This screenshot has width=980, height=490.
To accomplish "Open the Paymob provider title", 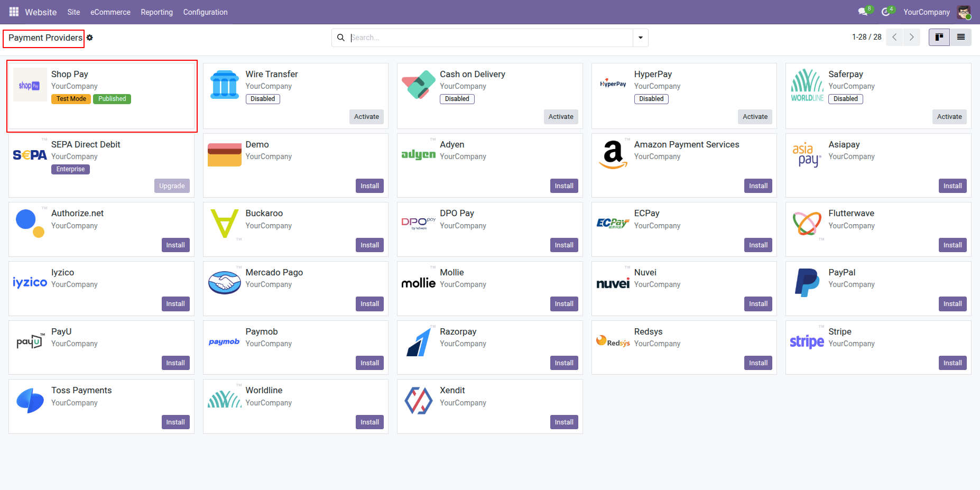I will pos(261,331).
